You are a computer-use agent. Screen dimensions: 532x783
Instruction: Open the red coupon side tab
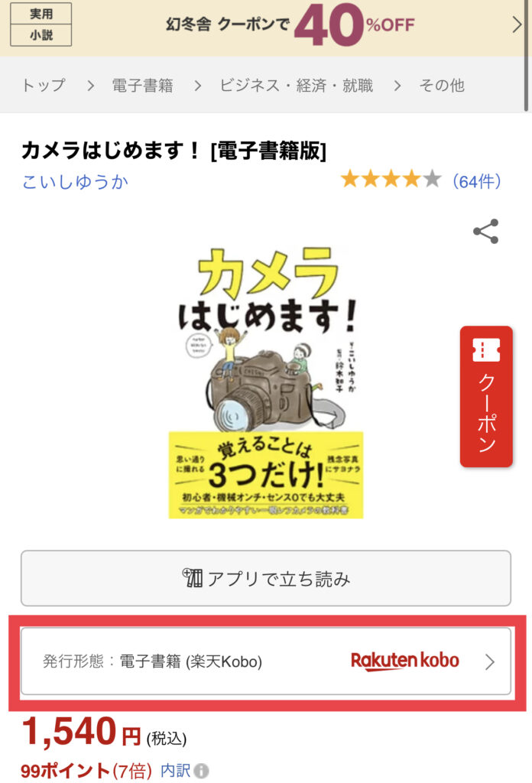tap(486, 397)
